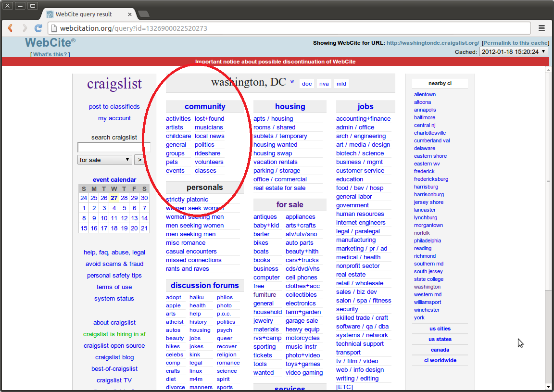Screen dimensions: 554x392
Task: Click the browser forward arrow
Action: tap(25, 28)
